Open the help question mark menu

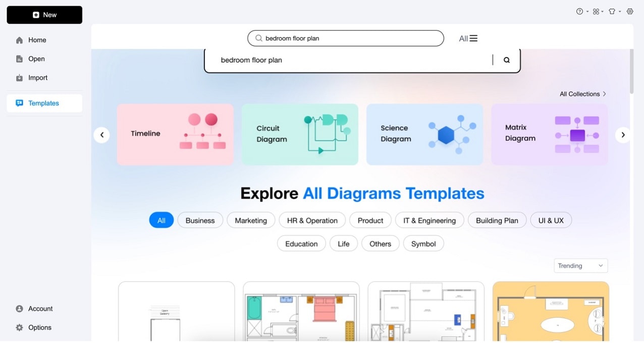tap(579, 11)
